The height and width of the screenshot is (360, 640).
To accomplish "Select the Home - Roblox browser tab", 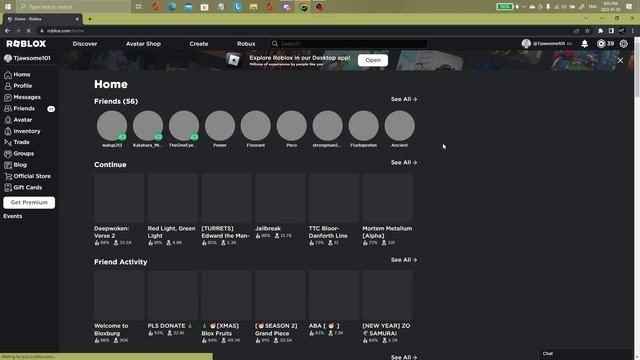I will (42, 19).
